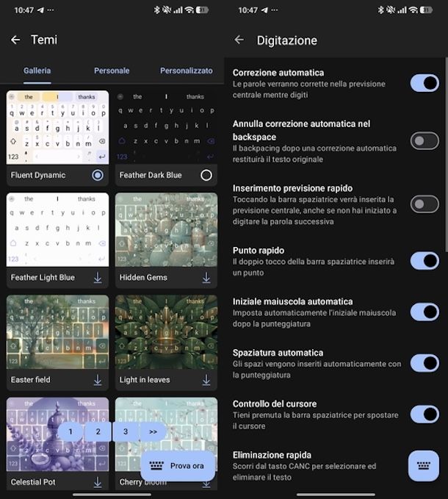The width and height of the screenshot is (448, 499).
Task: Open the Personalizzato tab
Action: (187, 71)
